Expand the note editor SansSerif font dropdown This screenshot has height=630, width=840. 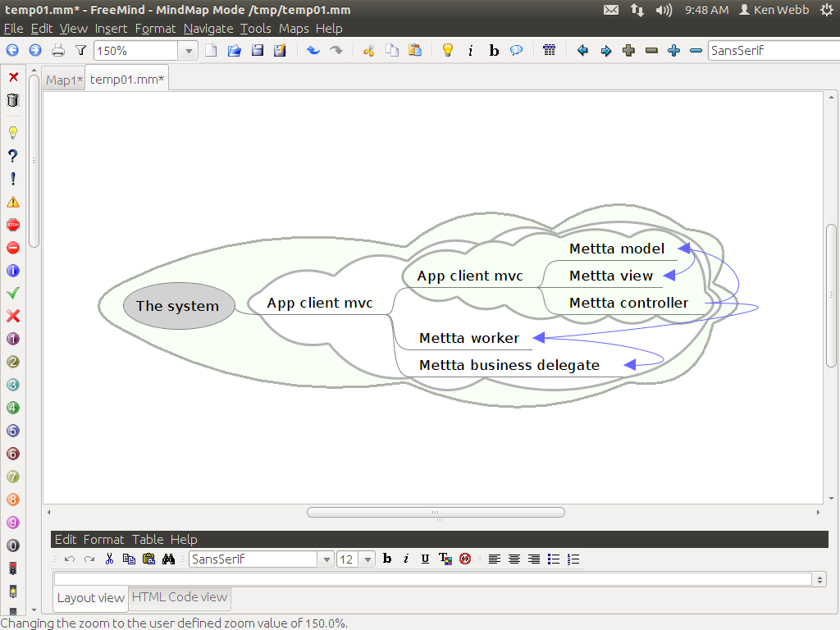pos(326,559)
